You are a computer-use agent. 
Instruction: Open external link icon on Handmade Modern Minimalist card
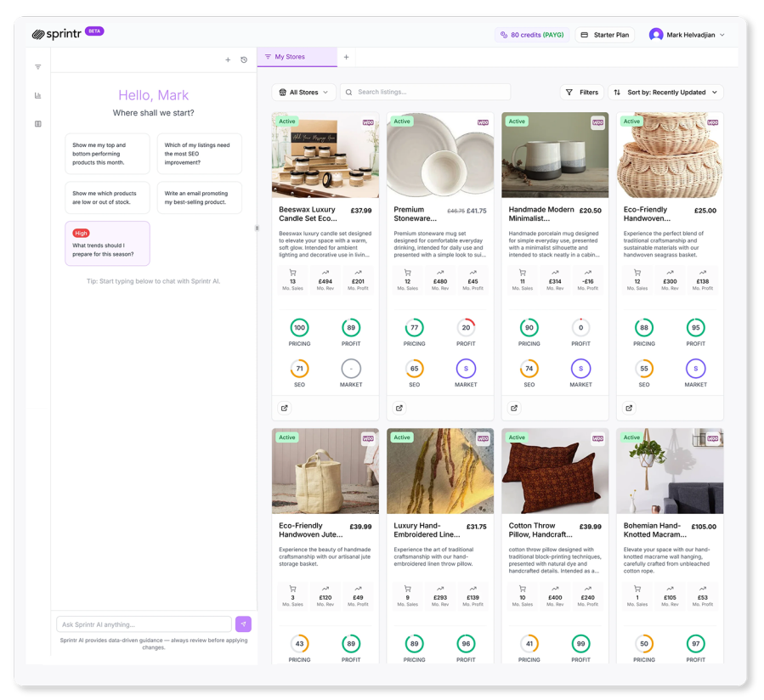(x=514, y=409)
